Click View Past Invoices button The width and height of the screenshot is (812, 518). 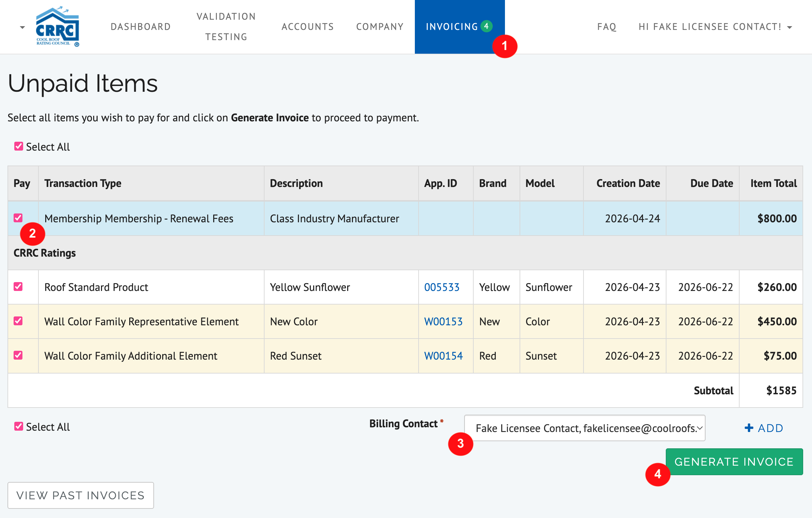click(81, 495)
